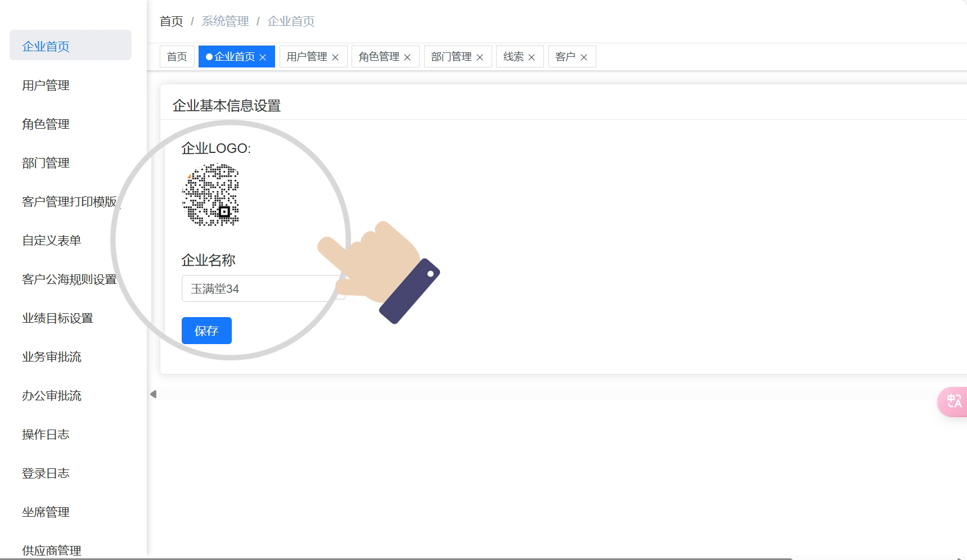The height and width of the screenshot is (560, 967).
Task: Switch to the 首页 tab
Action: [x=177, y=57]
